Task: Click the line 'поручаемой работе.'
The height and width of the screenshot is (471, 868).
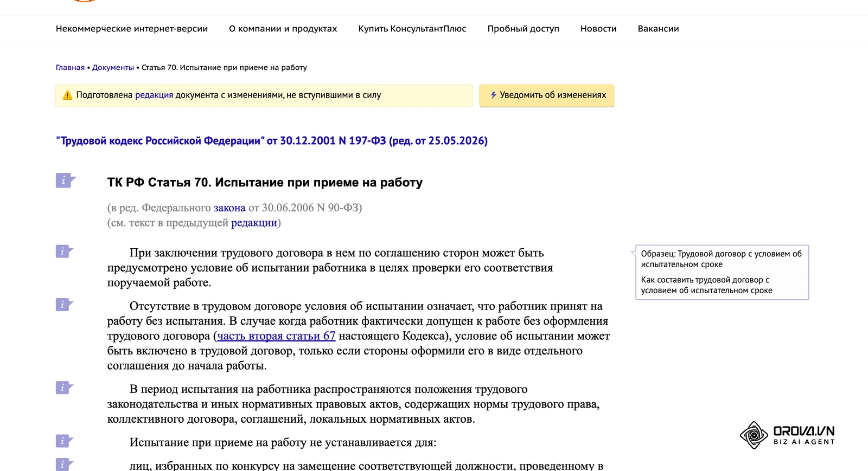Action: pos(159,283)
